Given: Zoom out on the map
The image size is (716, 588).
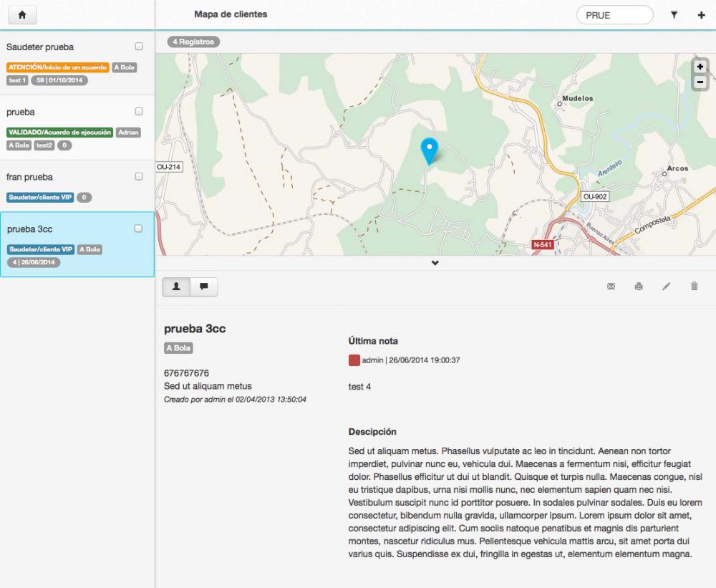Looking at the screenshot, I should [x=700, y=82].
